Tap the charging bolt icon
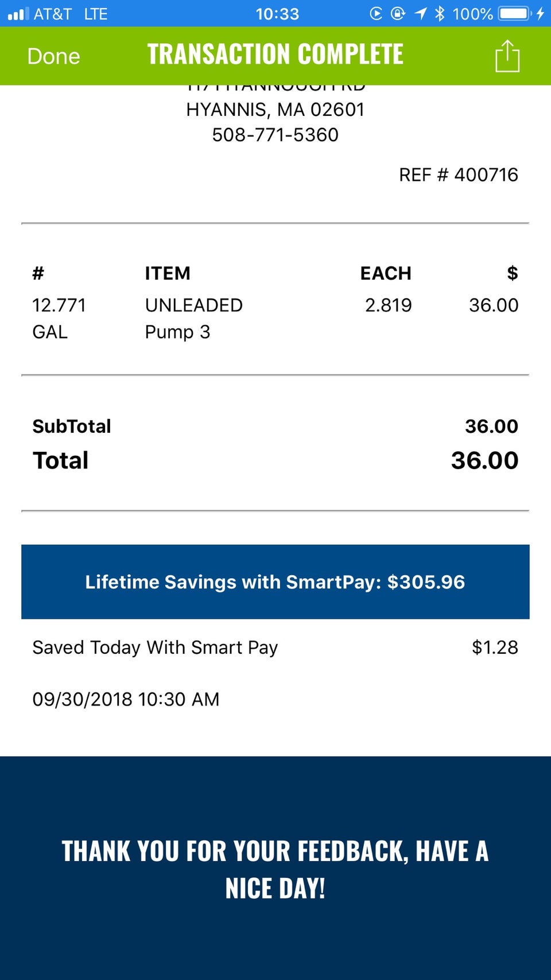This screenshot has height=980, width=551. (540, 13)
